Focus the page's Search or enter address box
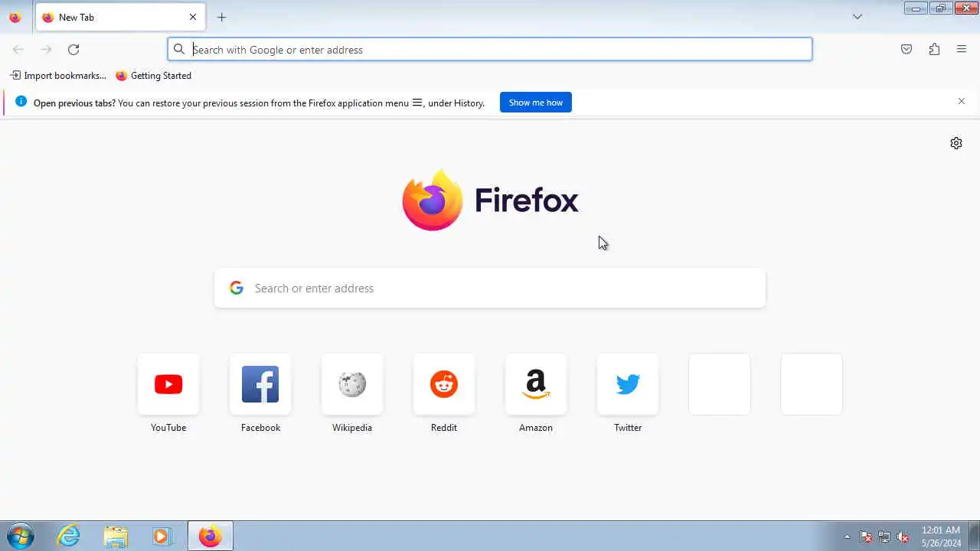The width and height of the screenshot is (980, 551). click(490, 288)
